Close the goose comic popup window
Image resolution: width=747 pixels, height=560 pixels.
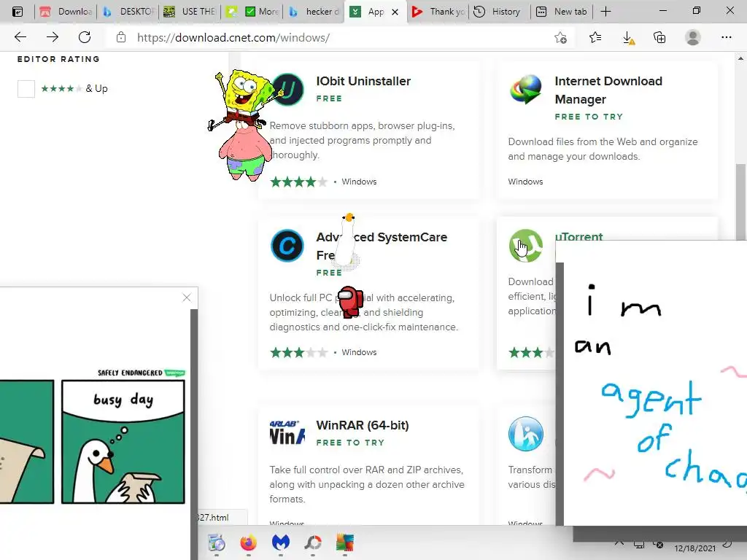click(x=187, y=297)
